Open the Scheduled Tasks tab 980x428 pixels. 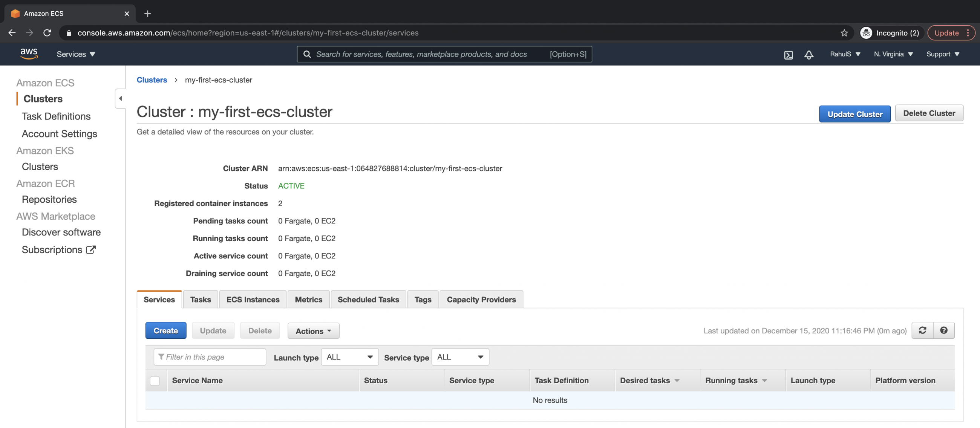click(x=368, y=300)
